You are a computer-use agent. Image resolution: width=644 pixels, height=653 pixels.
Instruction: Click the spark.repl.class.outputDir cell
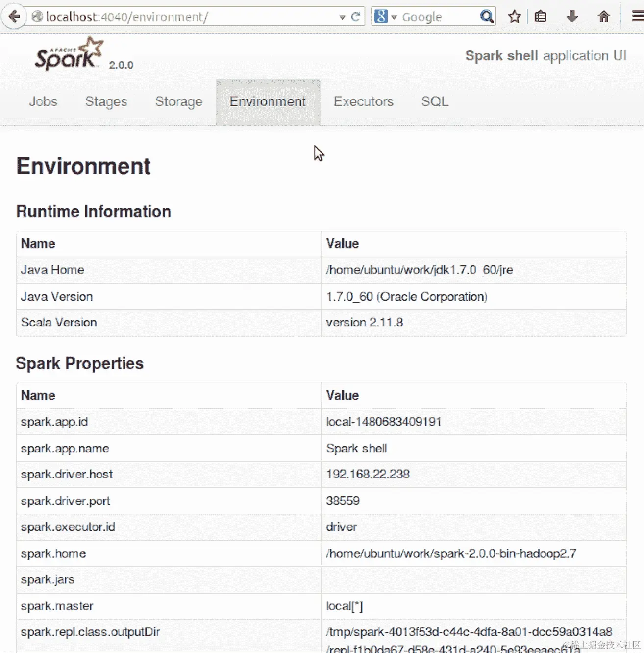pos(169,636)
